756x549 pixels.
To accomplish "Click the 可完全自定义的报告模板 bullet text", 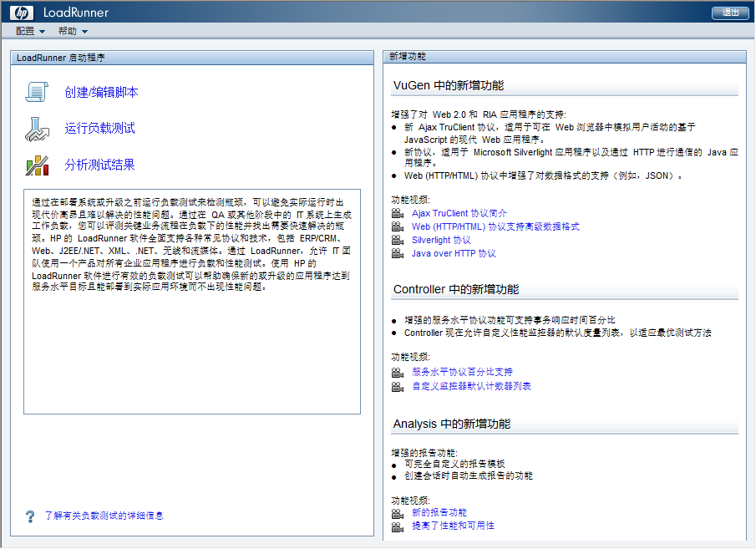I will 454,464.
